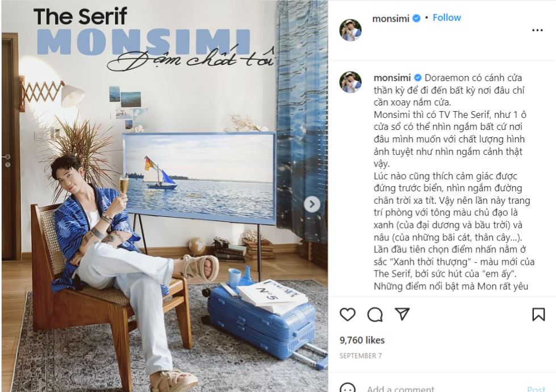
Task: Open the September 7 post date link
Action: (x=361, y=356)
